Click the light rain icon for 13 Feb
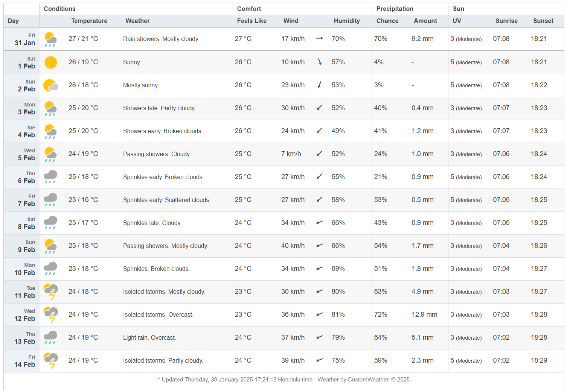 click(x=50, y=338)
